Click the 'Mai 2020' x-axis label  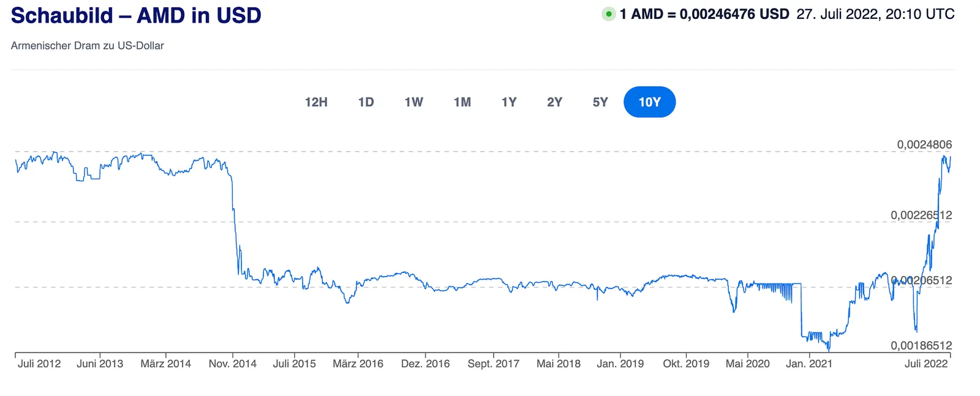(748, 364)
